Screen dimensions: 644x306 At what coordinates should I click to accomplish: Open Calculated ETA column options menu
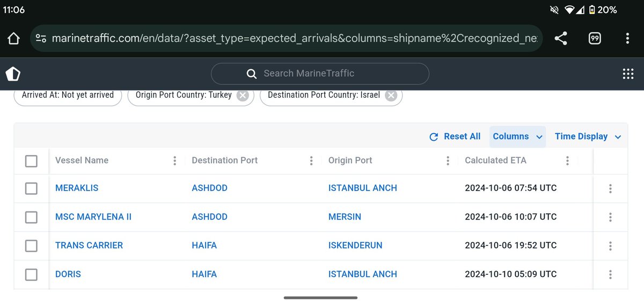(x=567, y=161)
